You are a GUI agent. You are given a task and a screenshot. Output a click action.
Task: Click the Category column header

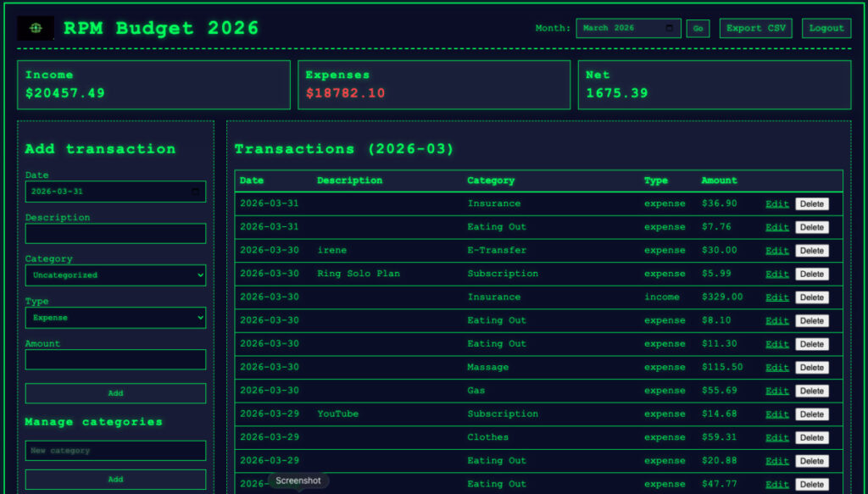(x=491, y=180)
